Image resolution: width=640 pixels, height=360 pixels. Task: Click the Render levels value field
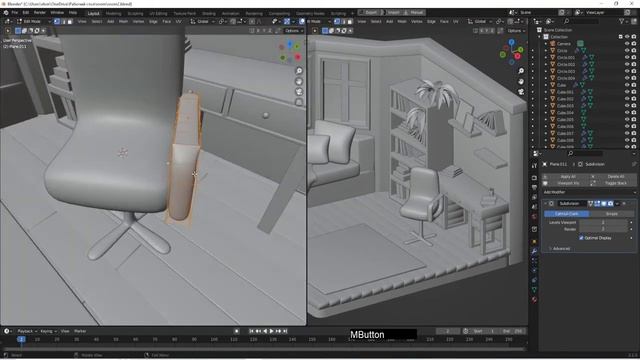(603, 229)
